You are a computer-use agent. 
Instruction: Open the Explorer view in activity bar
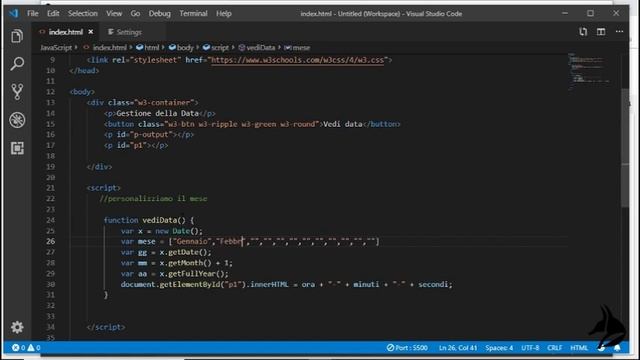pyautogui.click(x=17, y=36)
